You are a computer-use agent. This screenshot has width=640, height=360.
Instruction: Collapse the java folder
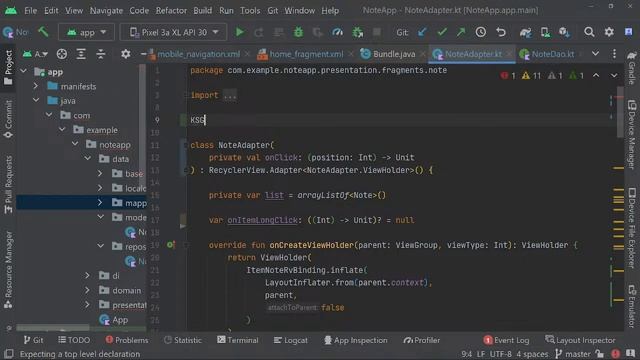pyautogui.click(x=36, y=100)
